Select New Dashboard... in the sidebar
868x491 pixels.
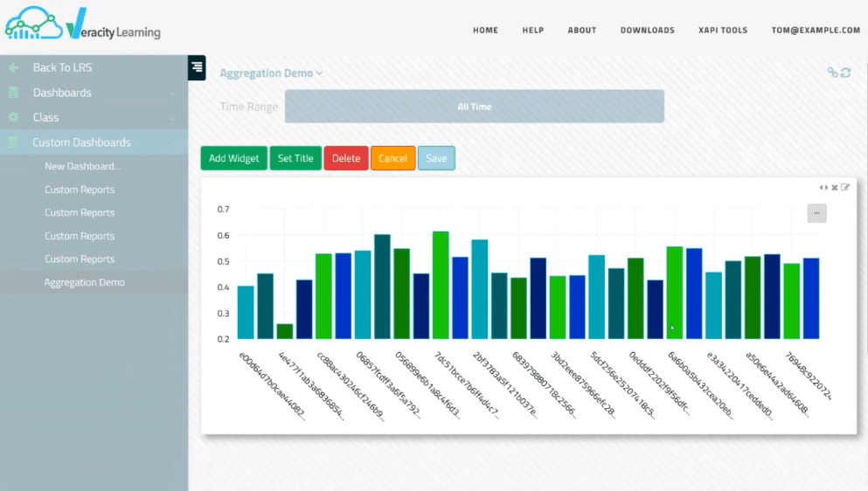tap(82, 166)
